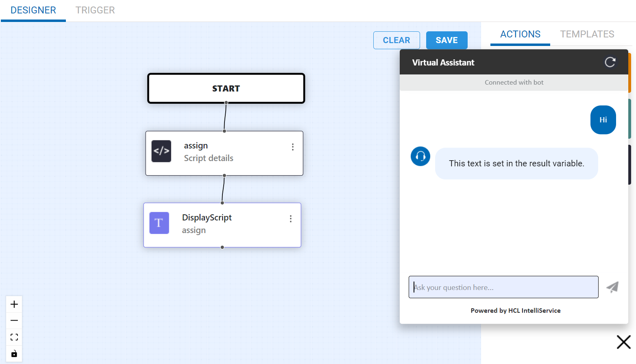The width and height of the screenshot is (636, 364).
Task: Switch to the TRIGGER tab
Action: (95, 10)
